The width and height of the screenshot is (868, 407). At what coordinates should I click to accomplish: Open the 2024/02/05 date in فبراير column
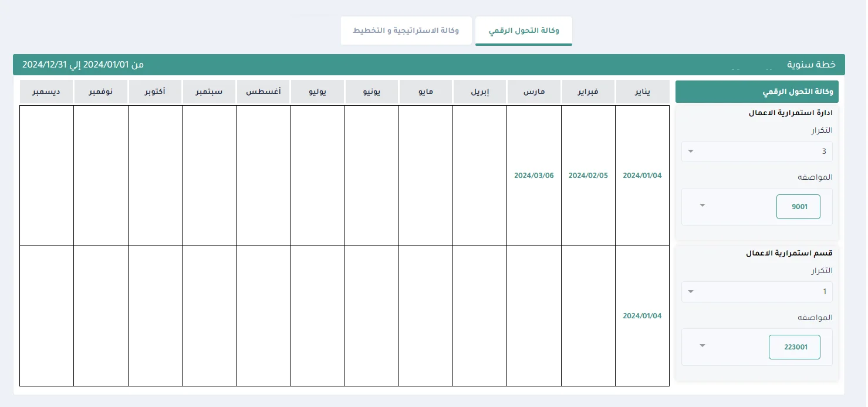(588, 176)
